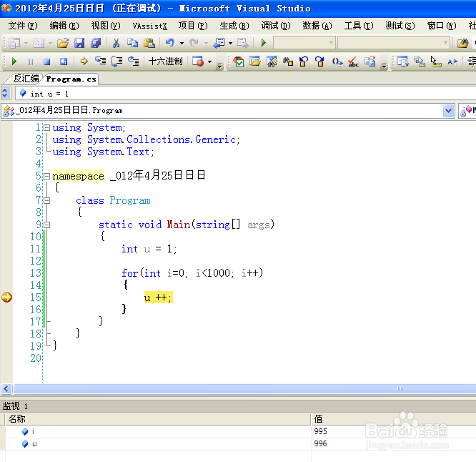The width and height of the screenshot is (476, 462).
Task: Click the horizontal editor scrollbar thumb
Action: pyautogui.click(x=245, y=388)
